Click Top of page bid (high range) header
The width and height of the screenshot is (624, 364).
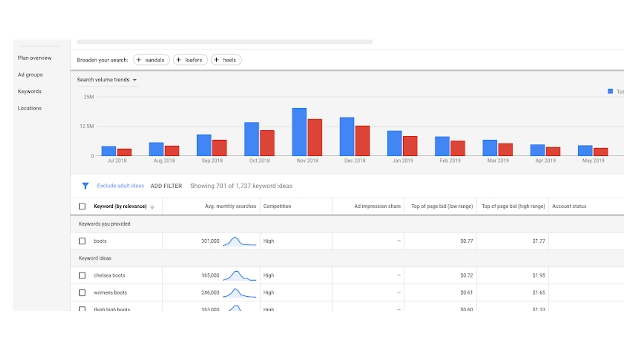(x=514, y=206)
